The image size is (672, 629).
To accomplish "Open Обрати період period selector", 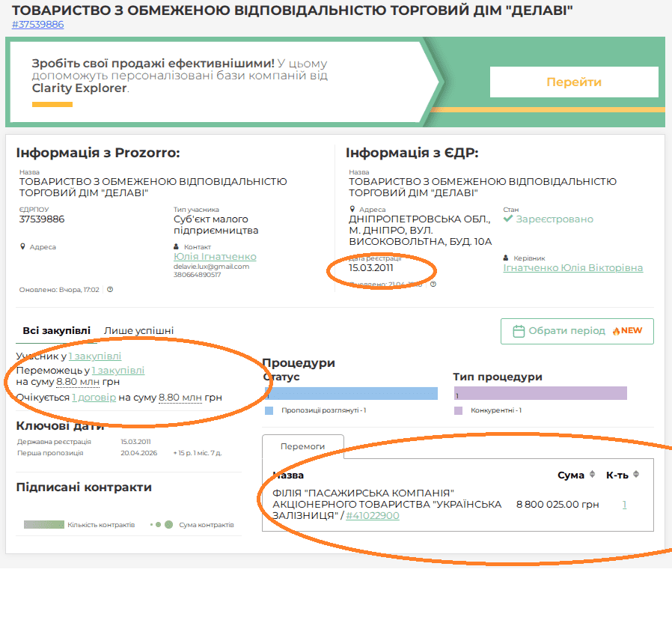I will pos(577,331).
